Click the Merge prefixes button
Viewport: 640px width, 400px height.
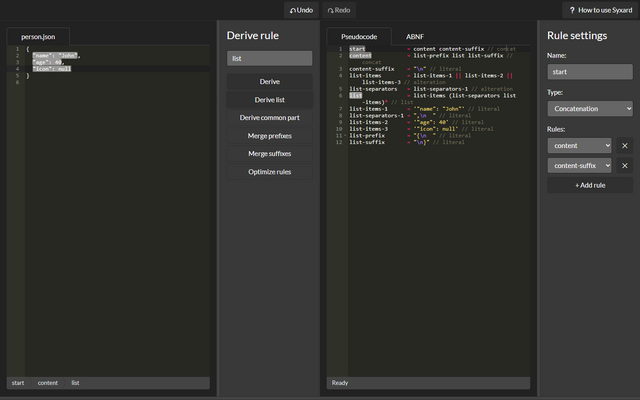click(269, 136)
